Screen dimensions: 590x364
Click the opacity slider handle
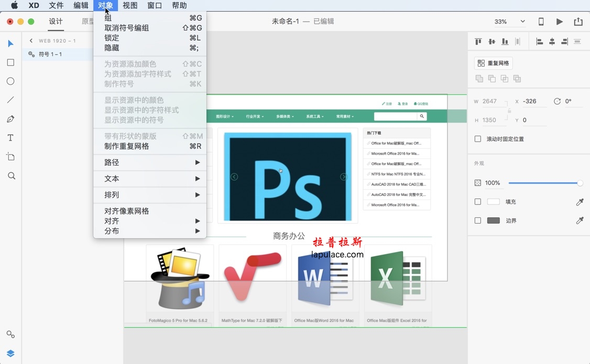coord(580,183)
